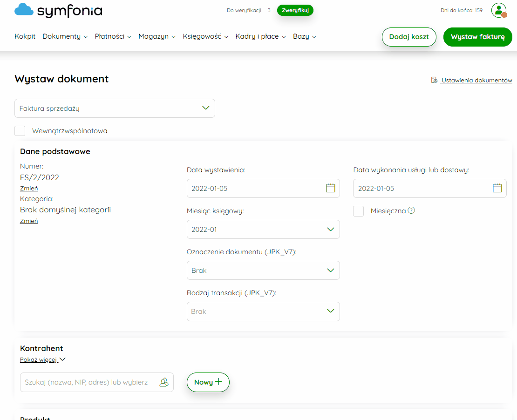517x420 pixels.
Task: Click the Nowy + contractor button
Action: 208,382
